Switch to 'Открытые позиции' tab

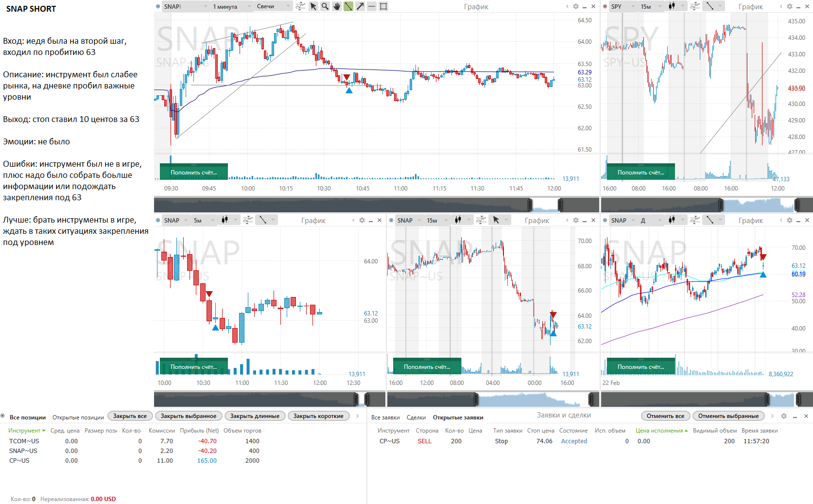point(78,417)
